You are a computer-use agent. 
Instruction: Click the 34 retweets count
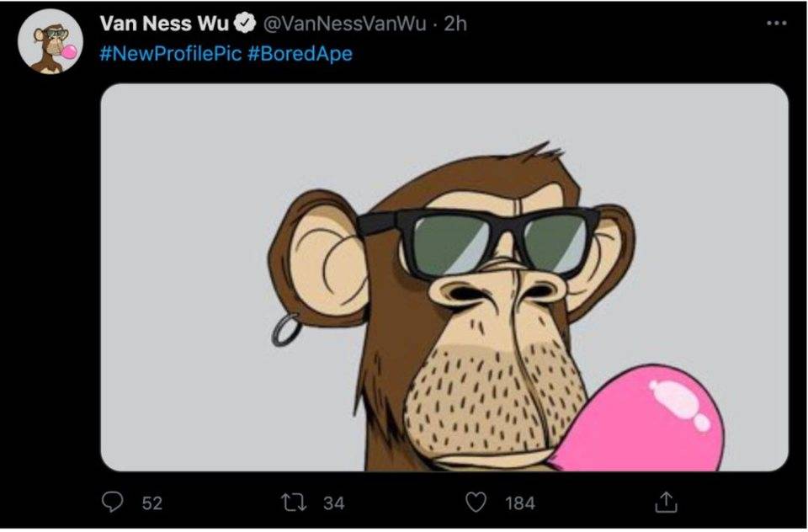pos(334,503)
